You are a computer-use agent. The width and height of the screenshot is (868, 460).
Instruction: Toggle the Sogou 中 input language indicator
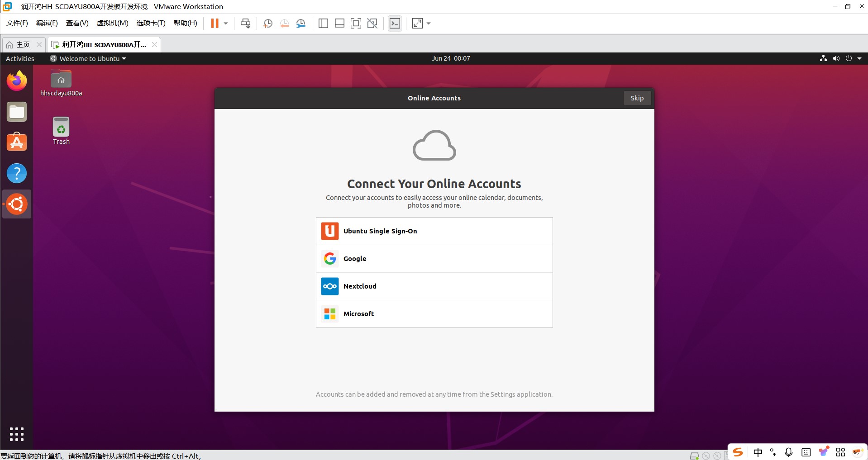758,452
